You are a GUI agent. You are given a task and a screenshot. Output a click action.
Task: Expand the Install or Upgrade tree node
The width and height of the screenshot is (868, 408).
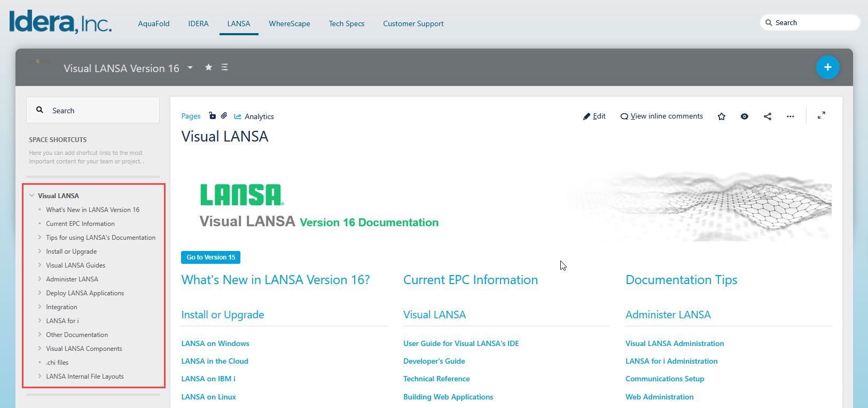coord(40,251)
